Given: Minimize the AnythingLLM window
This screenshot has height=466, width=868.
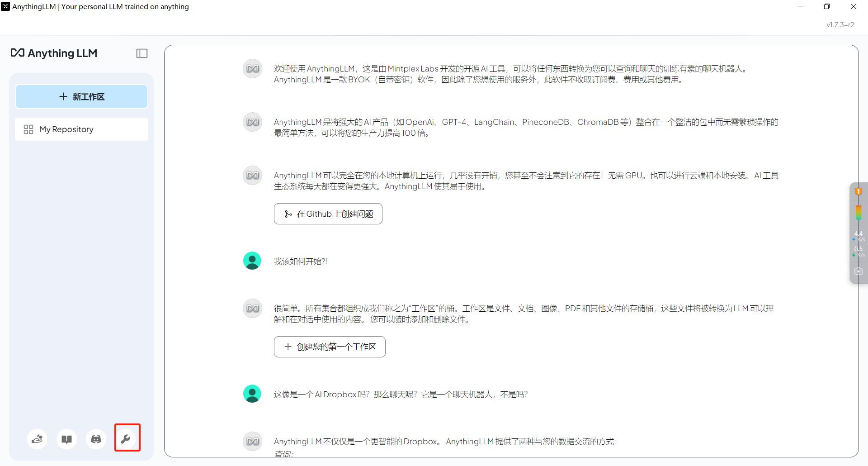Looking at the screenshot, I should pos(801,6).
